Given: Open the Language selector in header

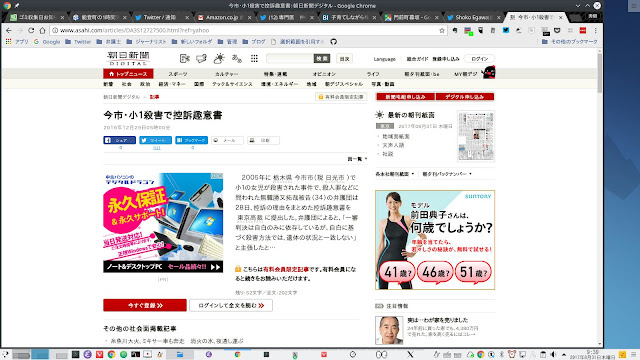Looking at the screenshot, I should [x=384, y=59].
